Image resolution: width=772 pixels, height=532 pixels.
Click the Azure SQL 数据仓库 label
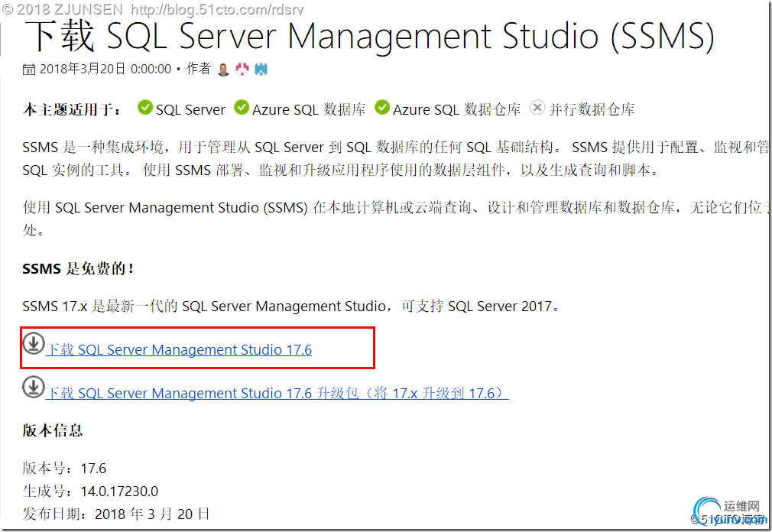[457, 109]
